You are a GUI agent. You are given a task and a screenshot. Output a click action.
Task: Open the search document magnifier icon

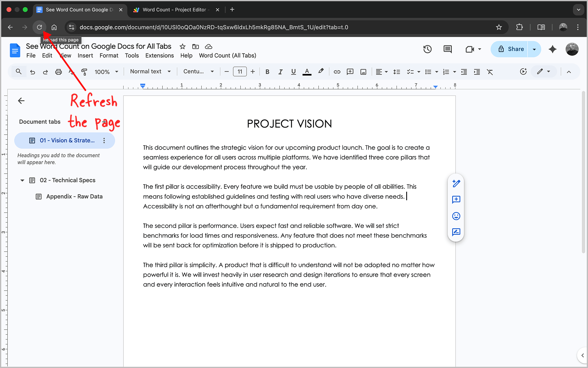point(18,71)
